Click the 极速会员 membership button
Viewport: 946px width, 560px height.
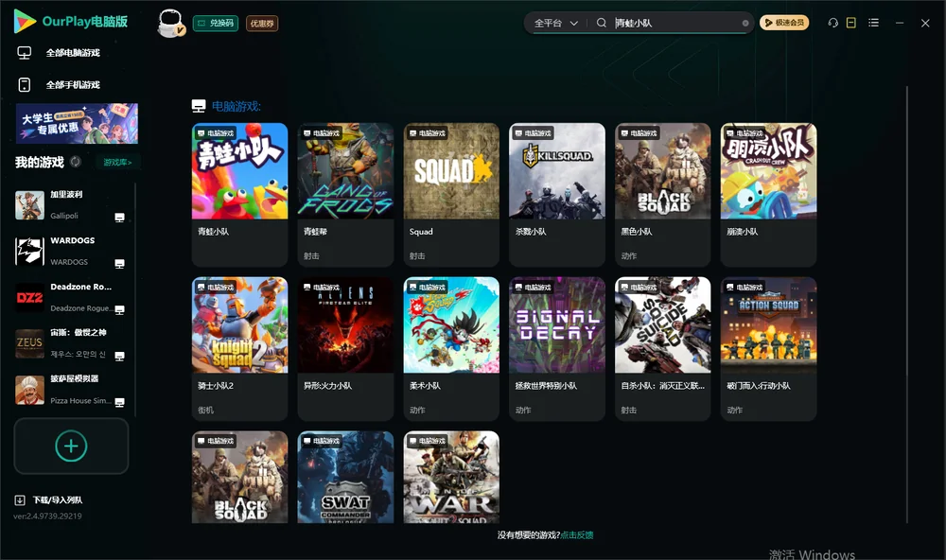[784, 23]
